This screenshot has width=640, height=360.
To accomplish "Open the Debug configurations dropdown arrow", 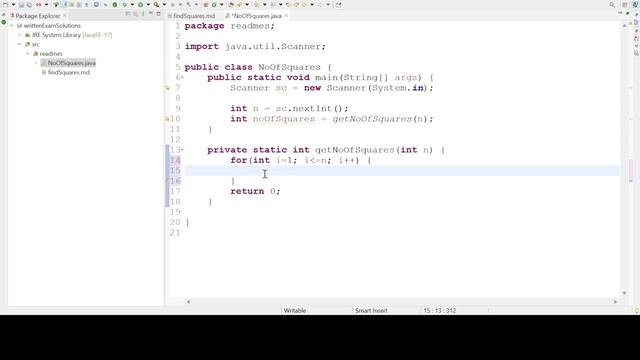I will pyautogui.click(x=132, y=5).
